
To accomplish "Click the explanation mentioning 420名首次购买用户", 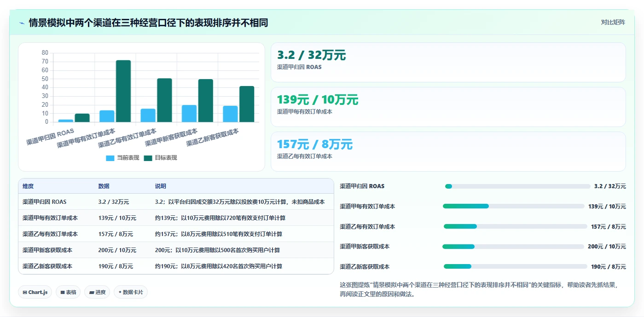I will pyautogui.click(x=219, y=266).
